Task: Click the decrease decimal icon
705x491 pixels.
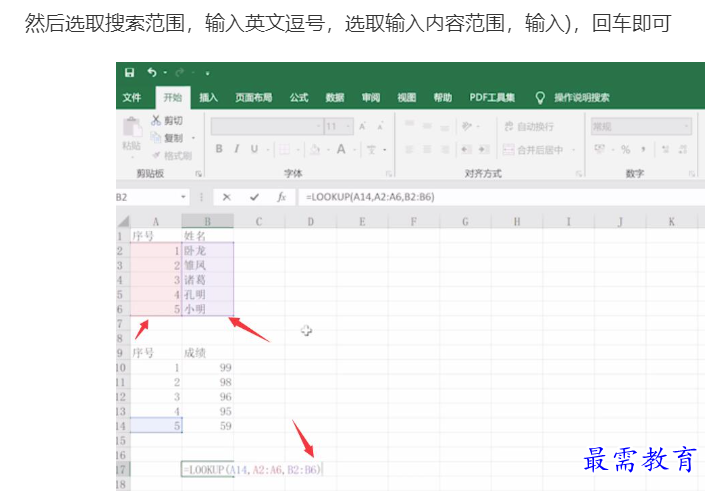Action: 683,149
